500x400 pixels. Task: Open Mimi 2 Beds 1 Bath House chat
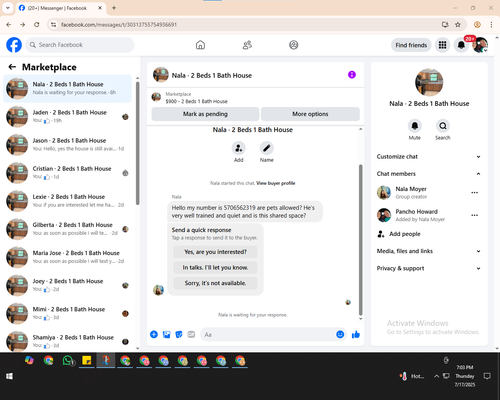click(x=68, y=313)
